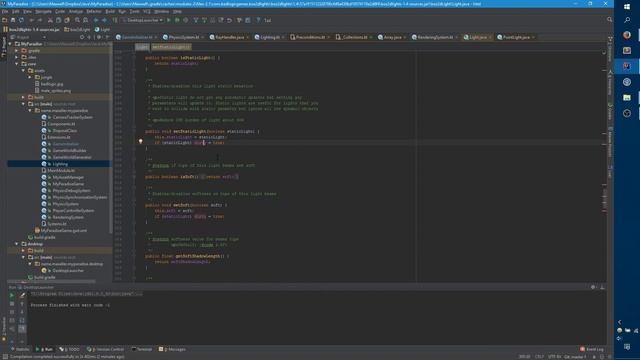
Task: Open the File menu
Action: [5, 11]
